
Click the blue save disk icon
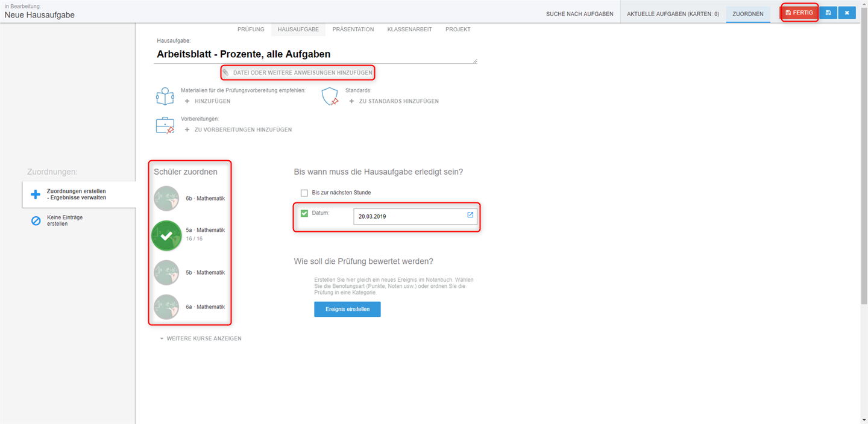point(828,13)
